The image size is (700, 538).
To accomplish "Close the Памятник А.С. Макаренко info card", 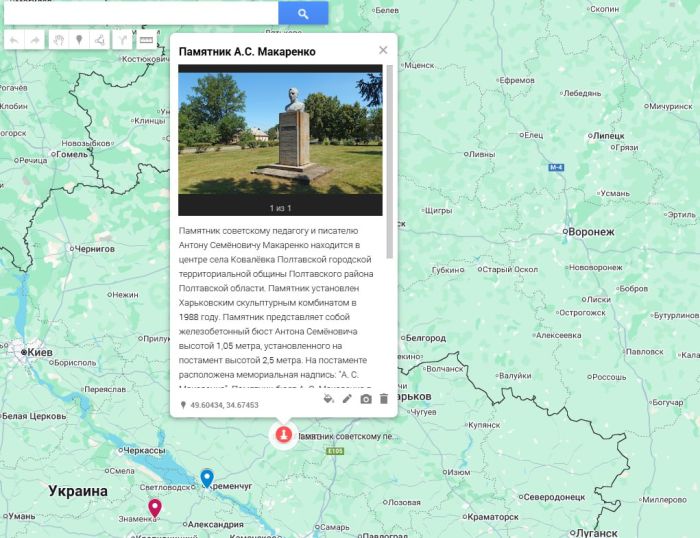I will point(383,50).
